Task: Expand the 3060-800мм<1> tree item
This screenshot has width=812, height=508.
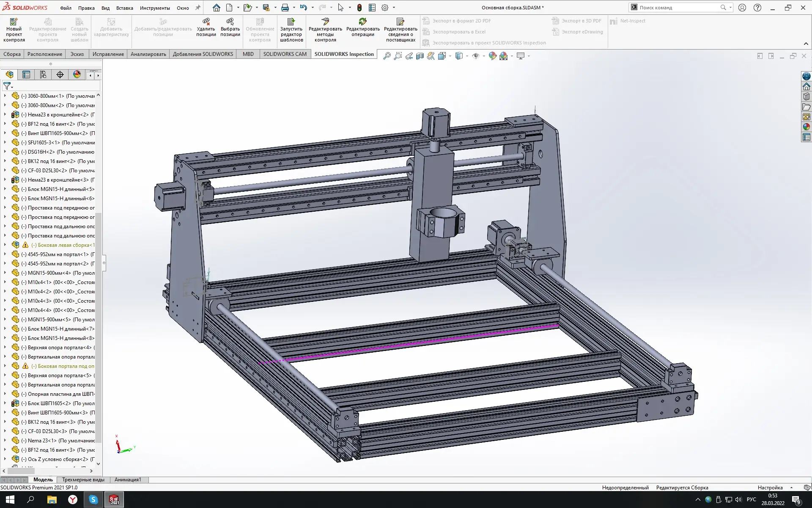Action: tap(5, 96)
